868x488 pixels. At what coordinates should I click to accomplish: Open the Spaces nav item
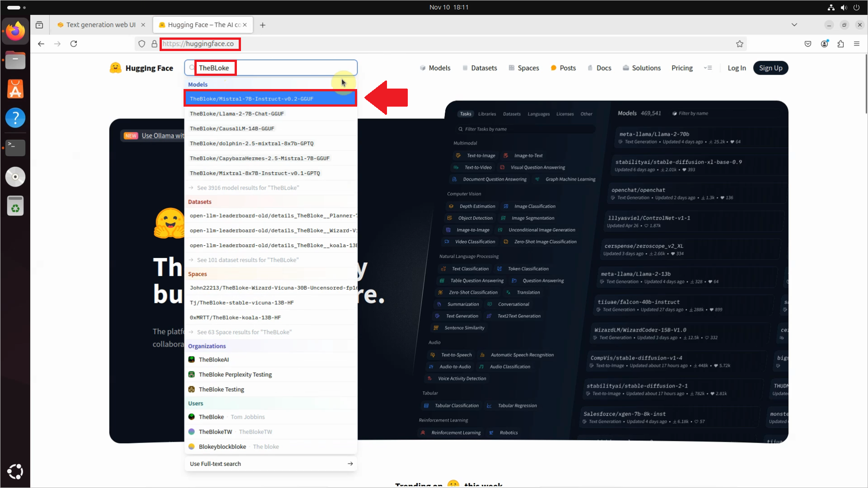pyautogui.click(x=524, y=68)
